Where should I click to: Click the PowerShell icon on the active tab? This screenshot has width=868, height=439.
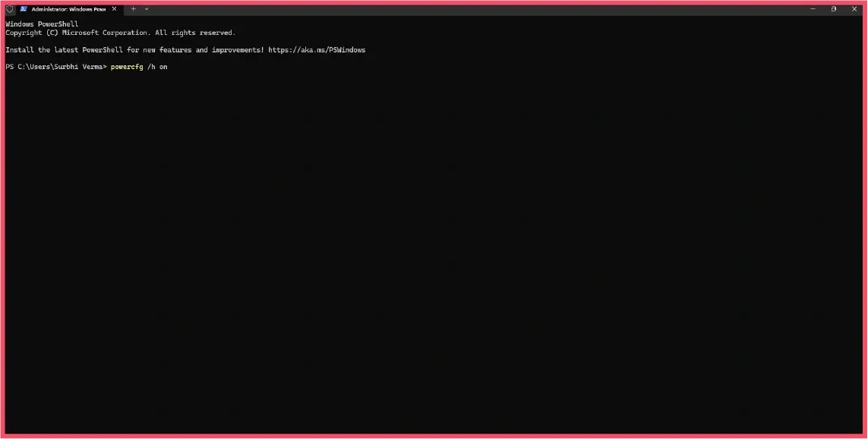tap(22, 8)
